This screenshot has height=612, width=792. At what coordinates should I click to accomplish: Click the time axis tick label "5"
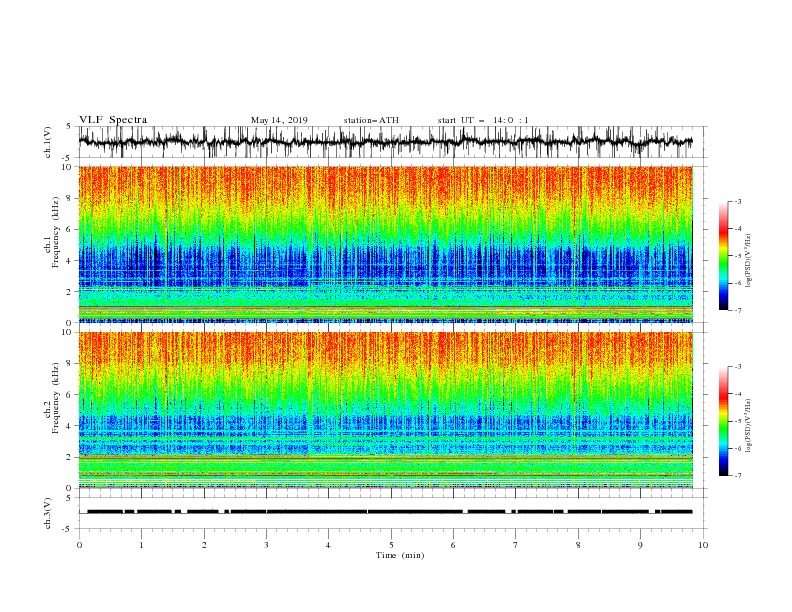[x=391, y=545]
